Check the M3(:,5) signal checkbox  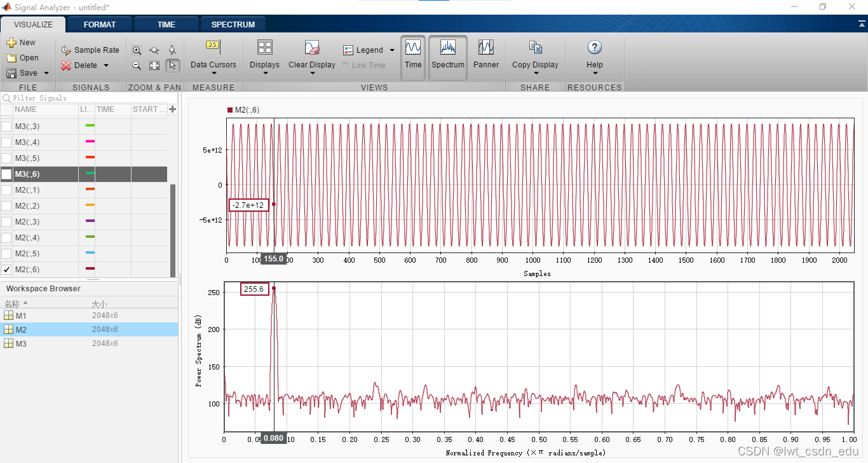(x=6, y=158)
